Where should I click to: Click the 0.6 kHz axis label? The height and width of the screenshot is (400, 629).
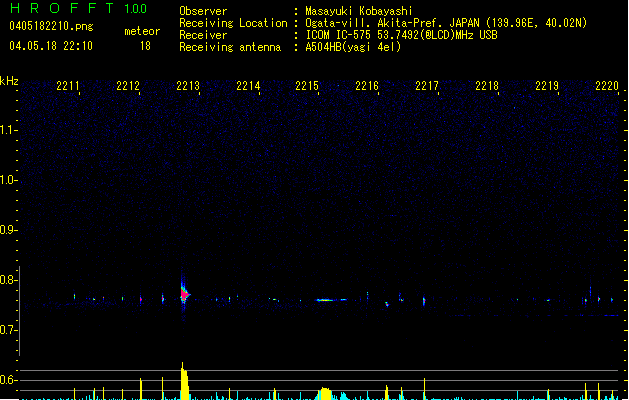click(8, 380)
